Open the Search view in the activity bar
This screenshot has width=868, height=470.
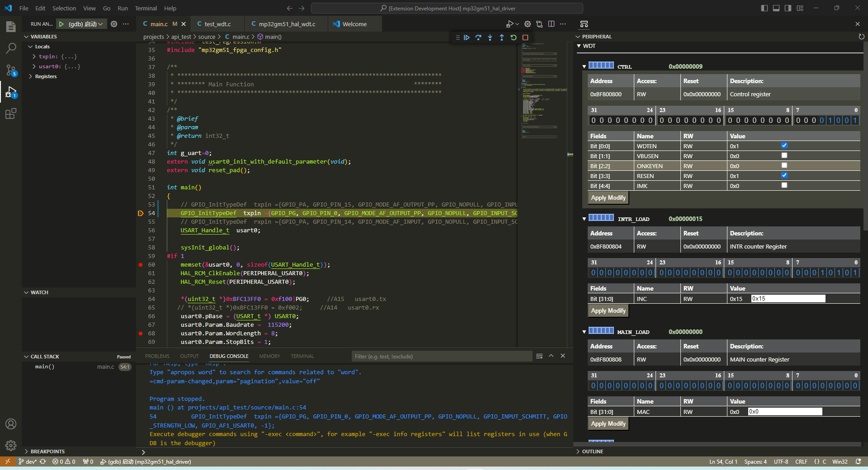[11, 48]
